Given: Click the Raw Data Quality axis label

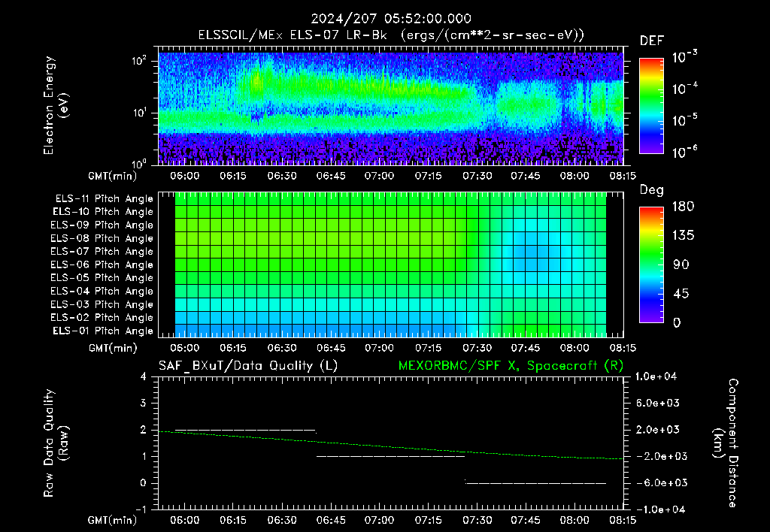Looking at the screenshot, I should (x=56, y=443).
